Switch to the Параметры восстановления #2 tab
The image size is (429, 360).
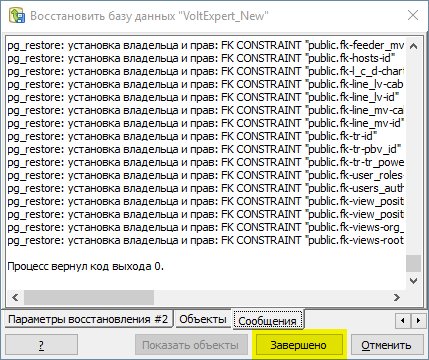88,319
